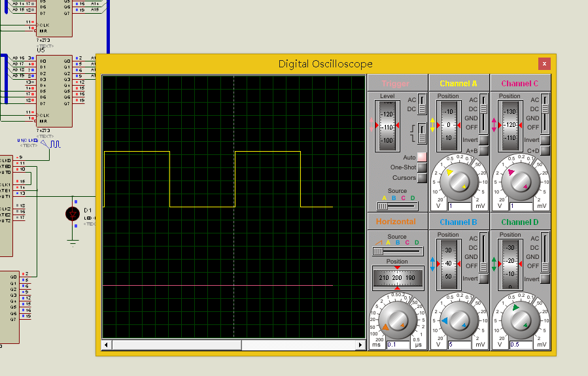Viewport: 588px width, 376px height.
Task: Click the Channel D panel header
Action: 520,222
